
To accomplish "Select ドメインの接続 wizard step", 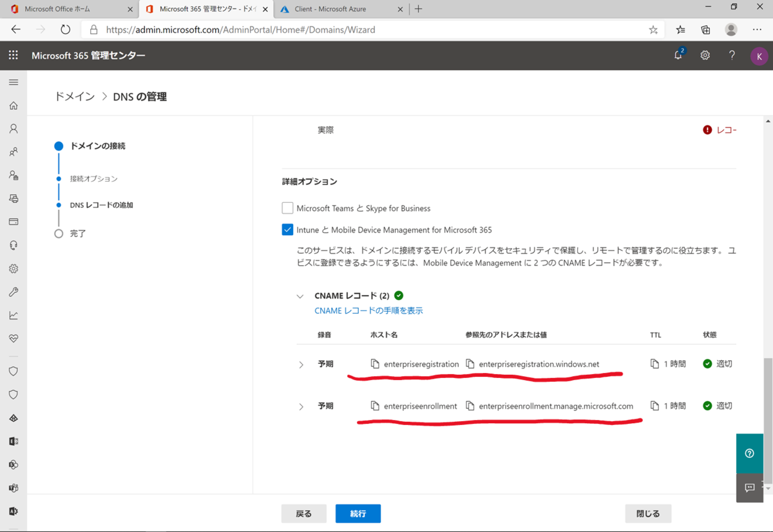I will click(98, 146).
